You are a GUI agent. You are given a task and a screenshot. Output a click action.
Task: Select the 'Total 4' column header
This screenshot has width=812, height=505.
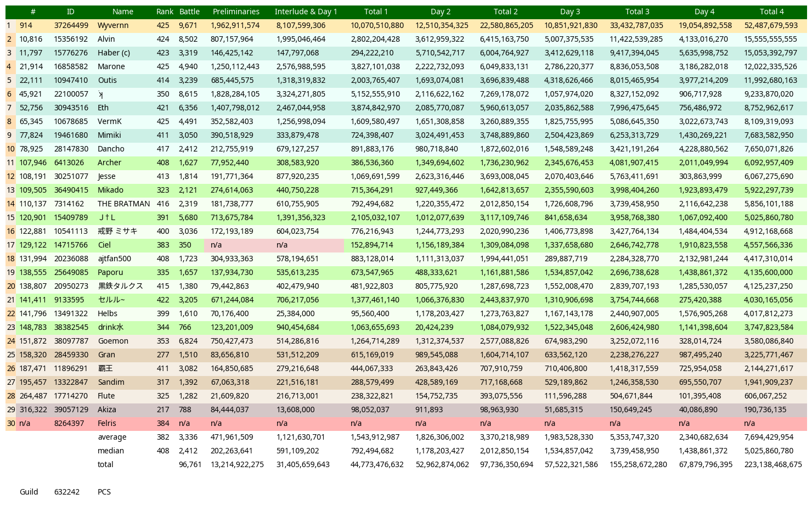tap(772, 12)
